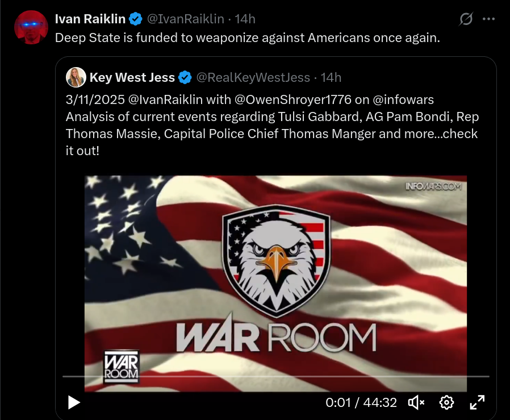The width and height of the screenshot is (510, 420).
Task: Open the @IvanRaiklin handle in the header
Action: coord(185,19)
